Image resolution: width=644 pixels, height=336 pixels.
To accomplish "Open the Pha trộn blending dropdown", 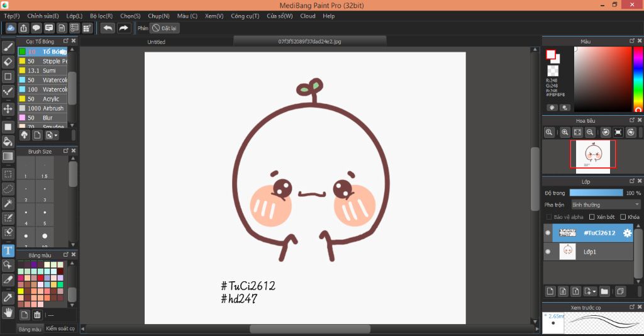I will [606, 204].
